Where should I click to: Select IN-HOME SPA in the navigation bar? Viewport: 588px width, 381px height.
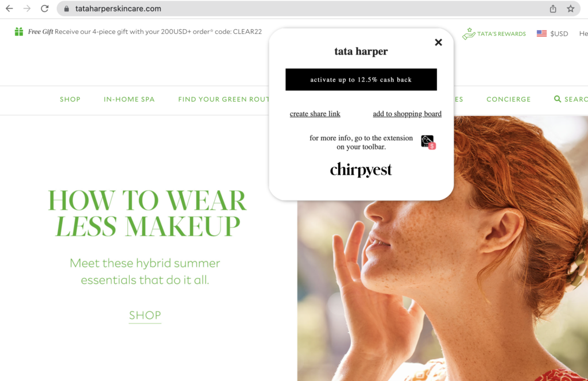pyautogui.click(x=129, y=99)
